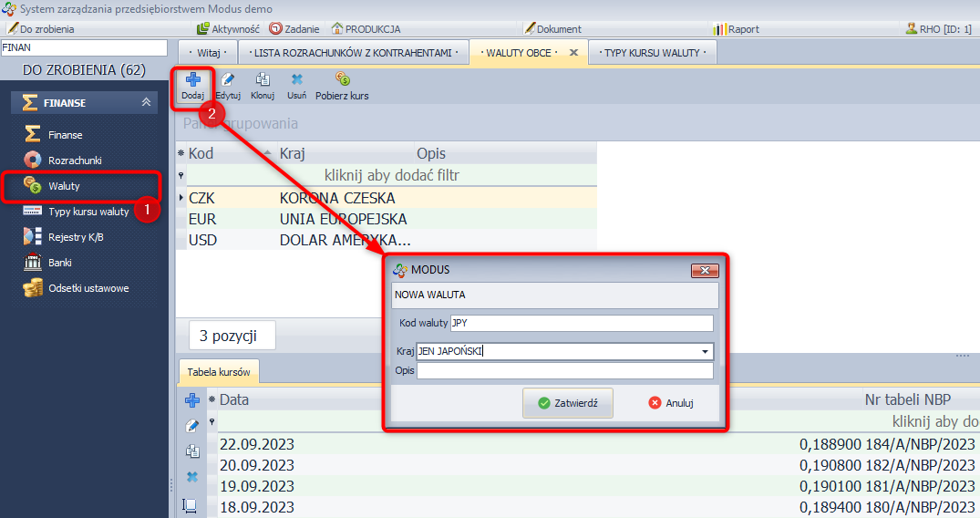Click the Zatwierdź button

(568, 403)
